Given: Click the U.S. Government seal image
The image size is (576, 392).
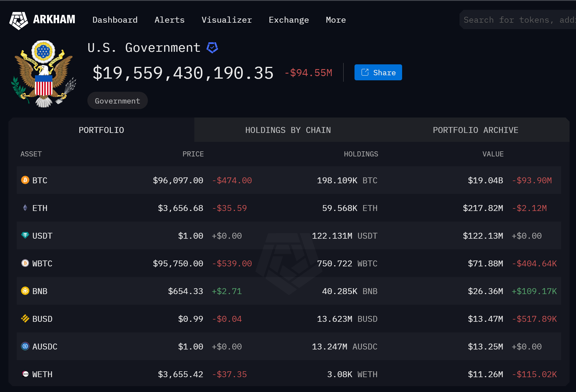Looking at the screenshot, I should (x=44, y=74).
